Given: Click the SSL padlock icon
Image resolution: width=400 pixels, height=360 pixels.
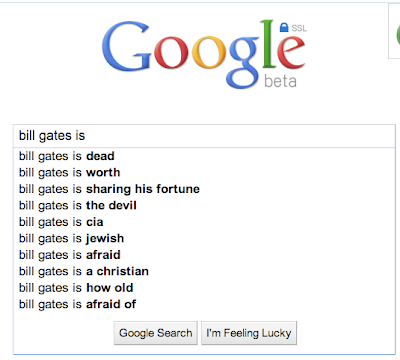Looking at the screenshot, I should (x=284, y=27).
